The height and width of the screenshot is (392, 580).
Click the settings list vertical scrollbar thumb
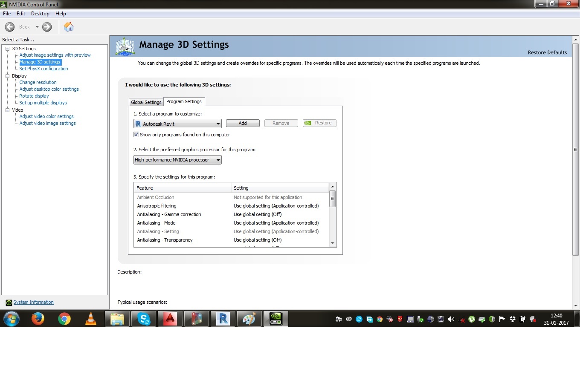(333, 199)
